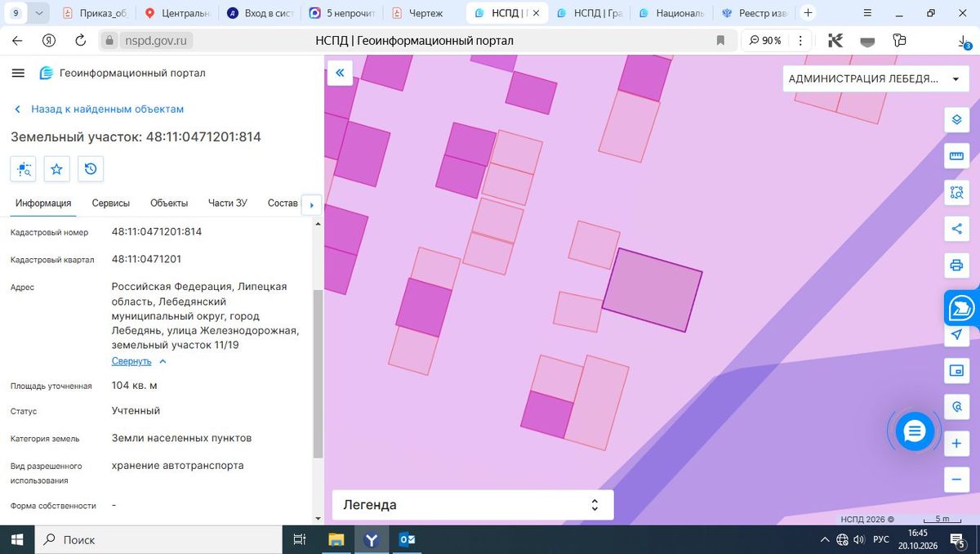The height and width of the screenshot is (554, 980).
Task: Select the Информация tab
Action: coord(43,203)
